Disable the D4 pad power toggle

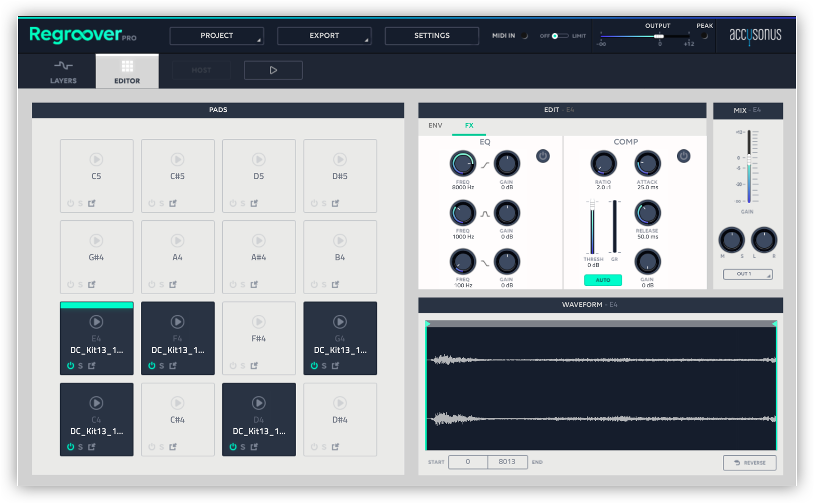(233, 447)
